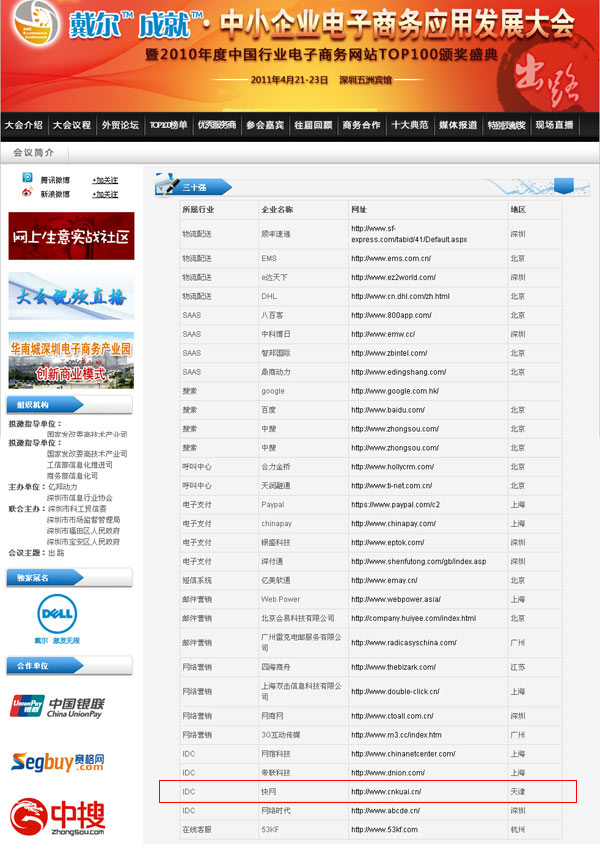
Task: Open the Dell sponsor logo
Action: pos(58,619)
